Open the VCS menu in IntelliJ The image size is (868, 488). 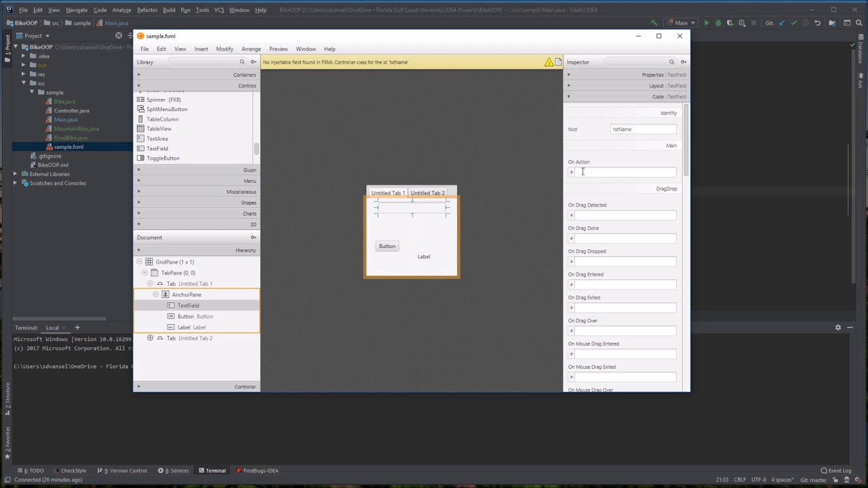coord(219,10)
